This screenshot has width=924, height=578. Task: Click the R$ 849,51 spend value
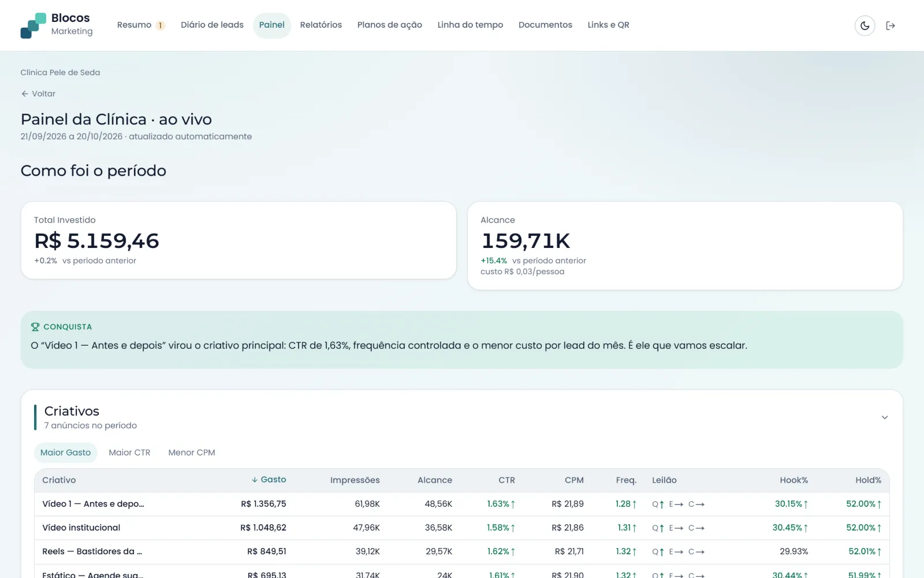click(267, 551)
